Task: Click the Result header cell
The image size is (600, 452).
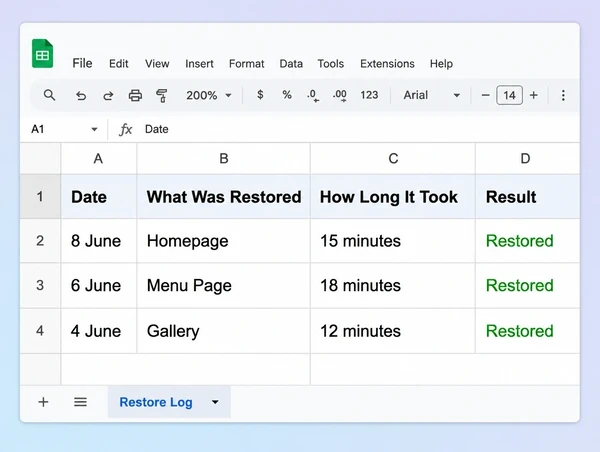Action: click(x=527, y=197)
